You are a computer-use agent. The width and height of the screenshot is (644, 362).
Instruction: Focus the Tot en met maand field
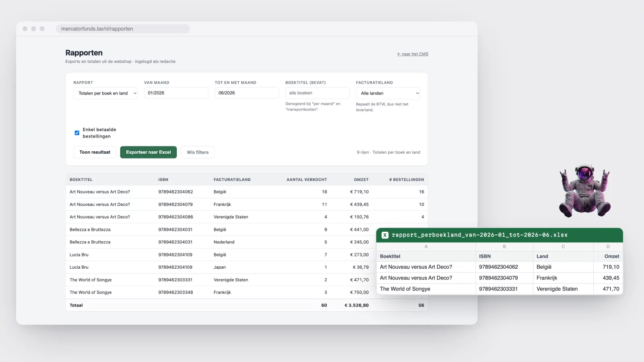click(x=247, y=93)
